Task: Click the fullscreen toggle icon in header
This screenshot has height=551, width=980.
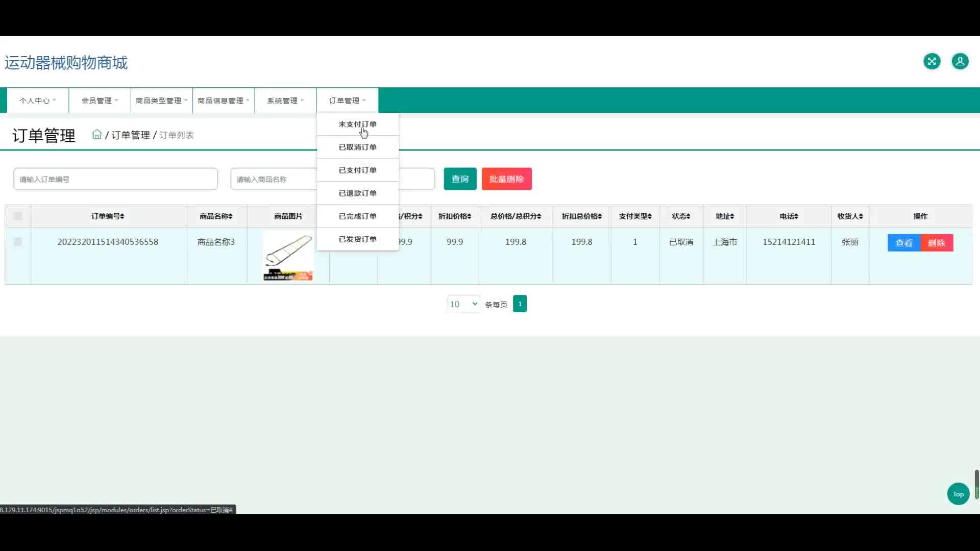Action: coord(932,62)
